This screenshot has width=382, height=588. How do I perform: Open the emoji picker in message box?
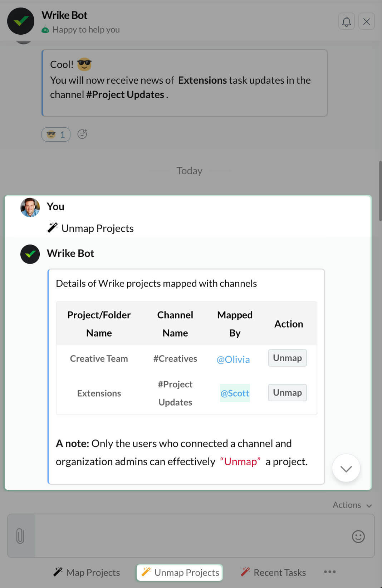[358, 536]
